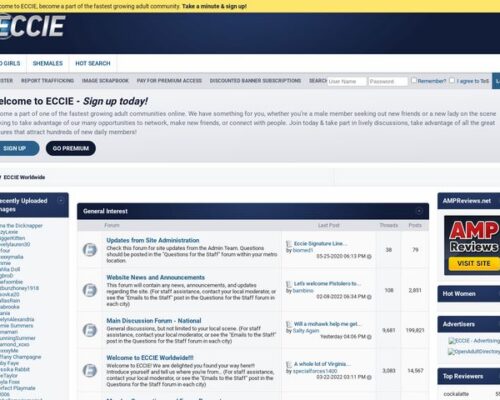View profile of specialforces1400
The height and width of the screenshot is (400, 500).
tap(315, 371)
